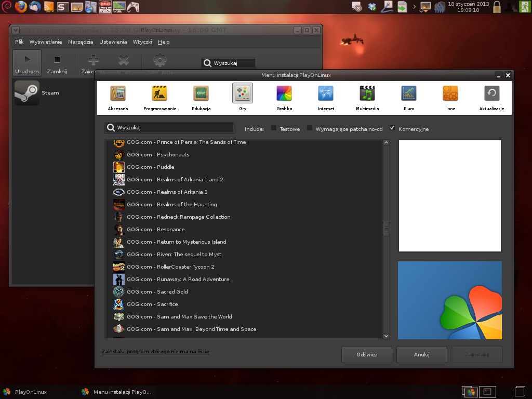Viewport: 532px width, 399px height.
Task: Launch Firefox from the top panel
Action: coord(21,6)
